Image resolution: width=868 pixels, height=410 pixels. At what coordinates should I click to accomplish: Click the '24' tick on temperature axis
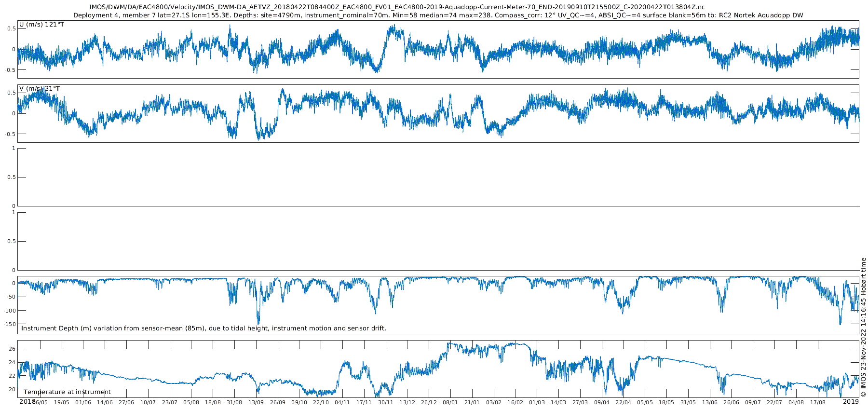click(13, 362)
